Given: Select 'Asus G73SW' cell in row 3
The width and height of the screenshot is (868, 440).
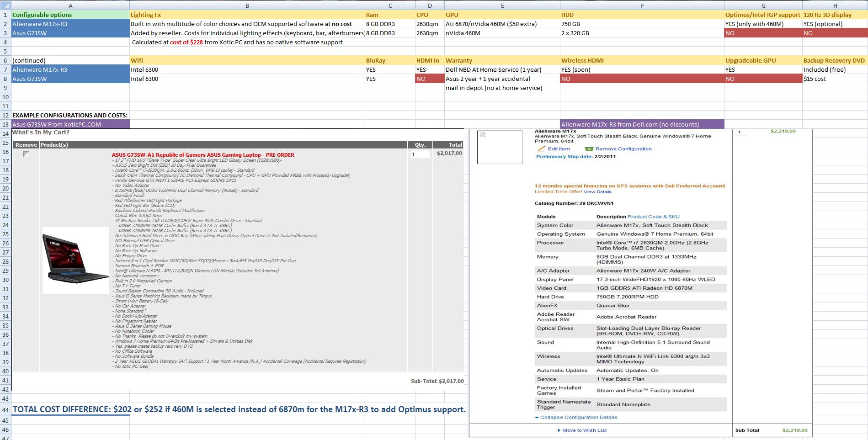Looking at the screenshot, I should tap(70, 33).
